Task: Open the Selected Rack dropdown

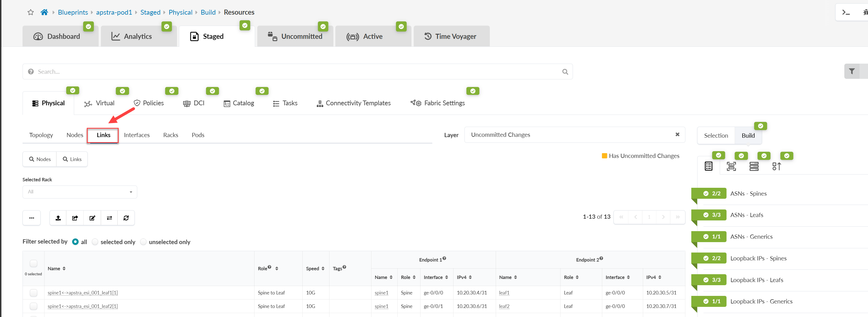Action: click(x=80, y=192)
